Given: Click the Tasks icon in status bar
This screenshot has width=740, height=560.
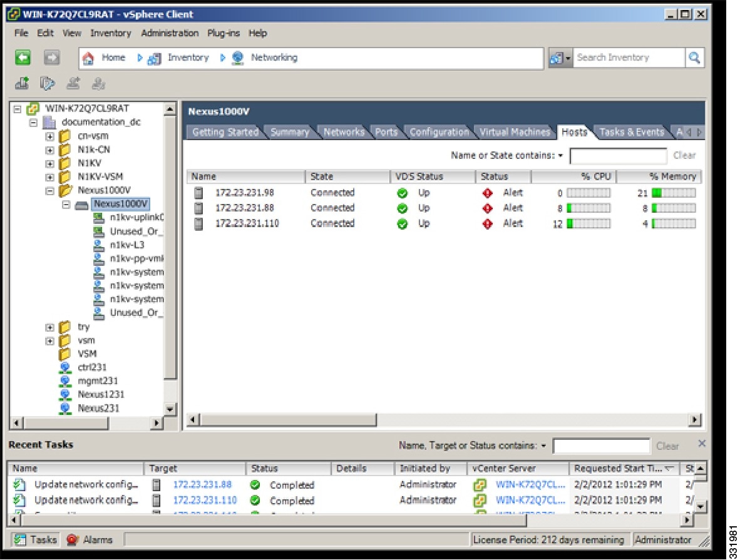Looking at the screenshot, I should pyautogui.click(x=20, y=539).
